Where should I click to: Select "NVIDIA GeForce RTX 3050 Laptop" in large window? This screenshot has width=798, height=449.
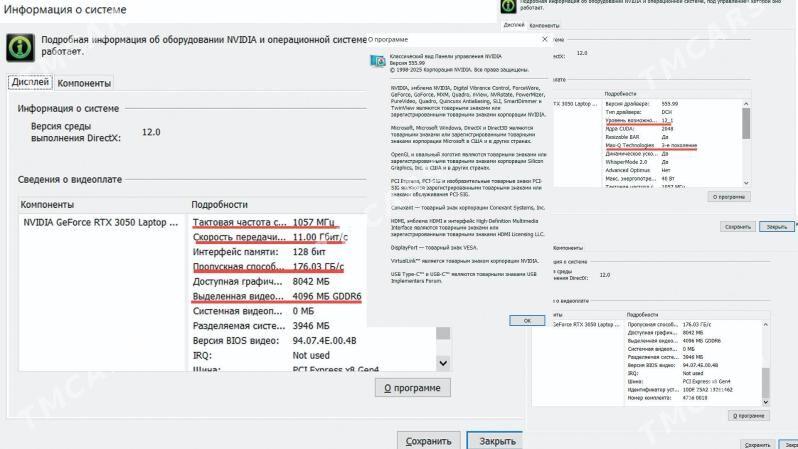point(101,222)
